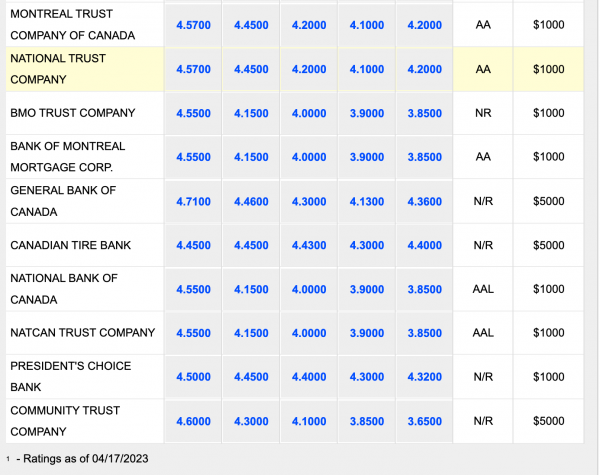Open Community Trust Company's 4.6000 rate
Screen dimensions: 600x475
[192, 421]
